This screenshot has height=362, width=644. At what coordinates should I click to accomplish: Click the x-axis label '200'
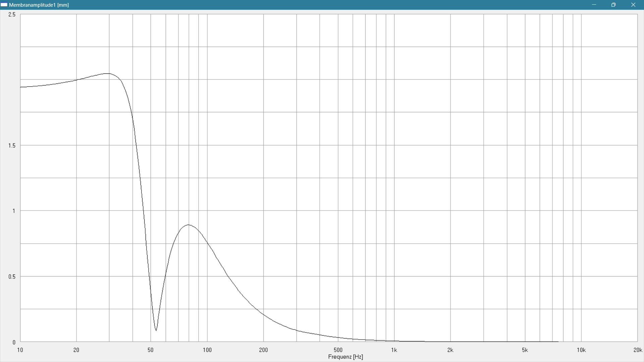pos(264,350)
